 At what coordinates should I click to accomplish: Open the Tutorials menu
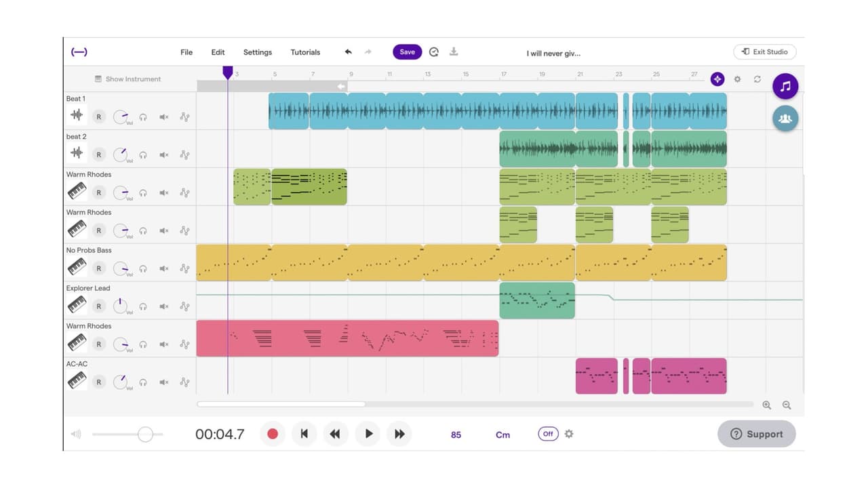point(305,52)
